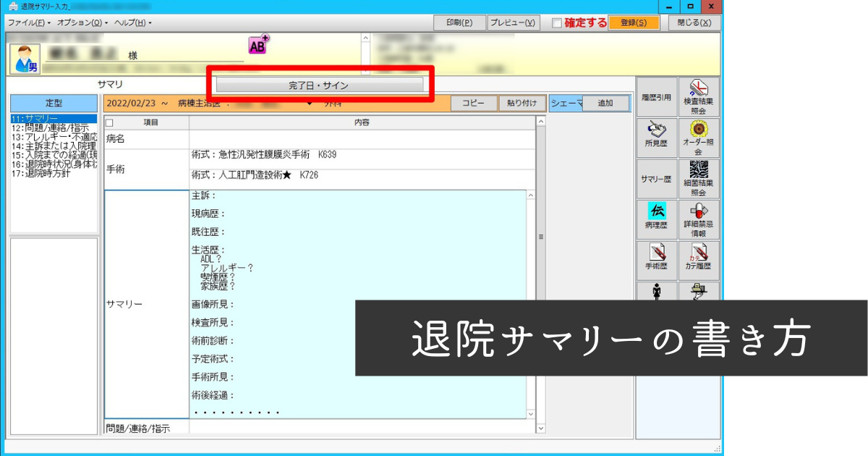
Task: Toggle the checkbox above the 項目 column
Action: pos(111,122)
